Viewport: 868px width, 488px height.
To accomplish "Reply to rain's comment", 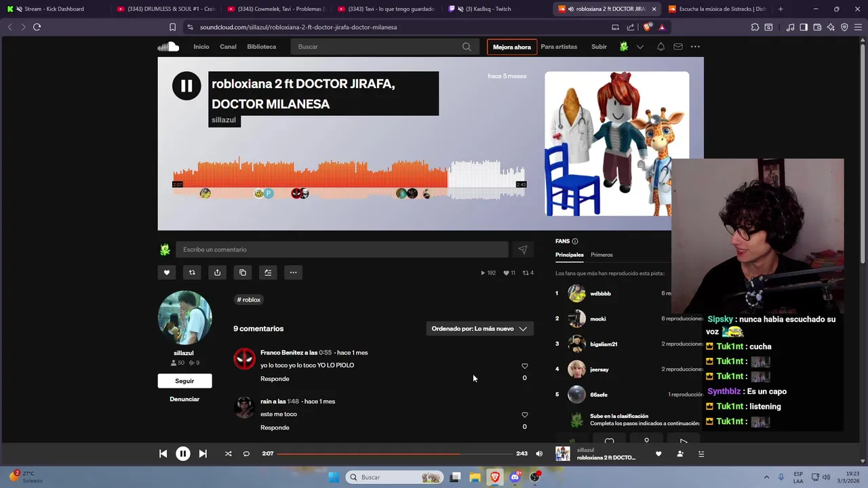I will coord(275,428).
